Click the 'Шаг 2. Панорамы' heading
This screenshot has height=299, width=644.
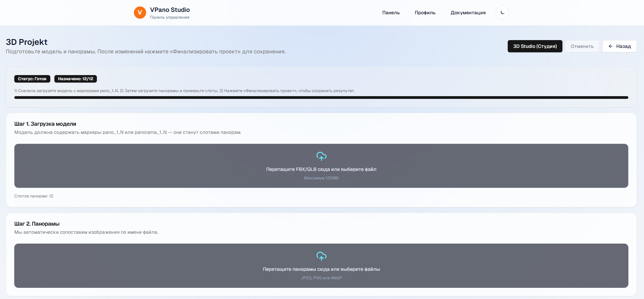pyautogui.click(x=37, y=224)
